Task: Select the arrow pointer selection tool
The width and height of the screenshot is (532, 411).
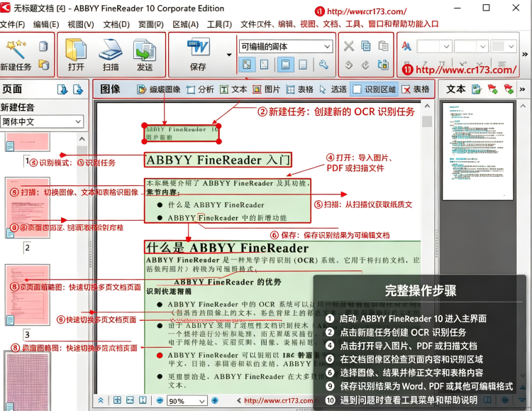Action: pos(322,89)
